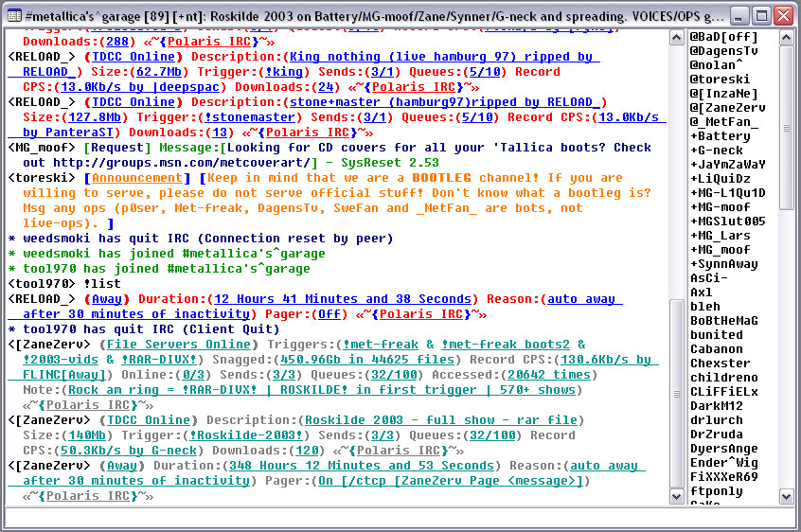
Task: Select +MG-moof in the nick list
Action: click(x=721, y=207)
